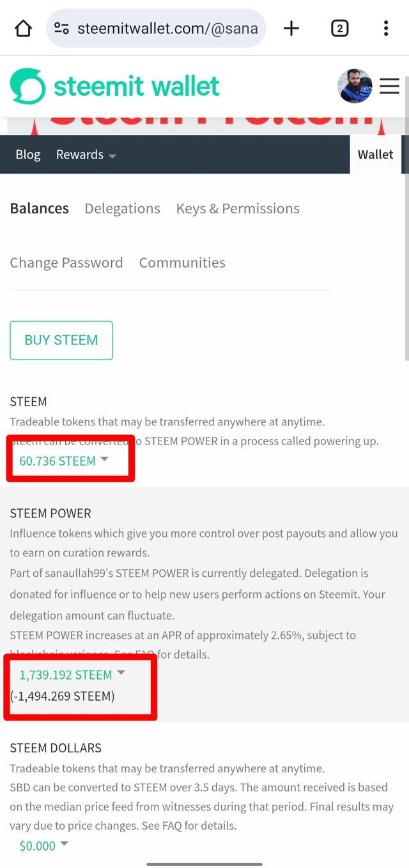The image size is (409, 868).
Task: Tap the site info icon in address bar
Action: point(61,28)
